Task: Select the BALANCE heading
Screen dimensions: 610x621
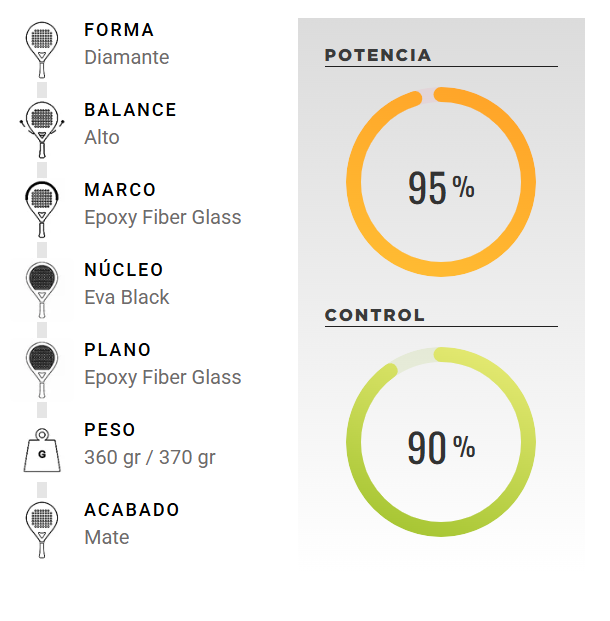Action: tap(130, 110)
